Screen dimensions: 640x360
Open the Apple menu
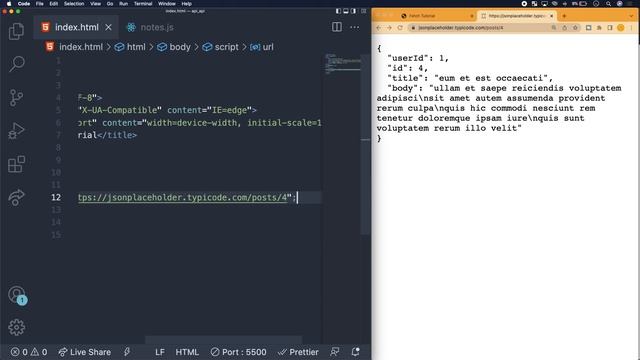point(9,4)
